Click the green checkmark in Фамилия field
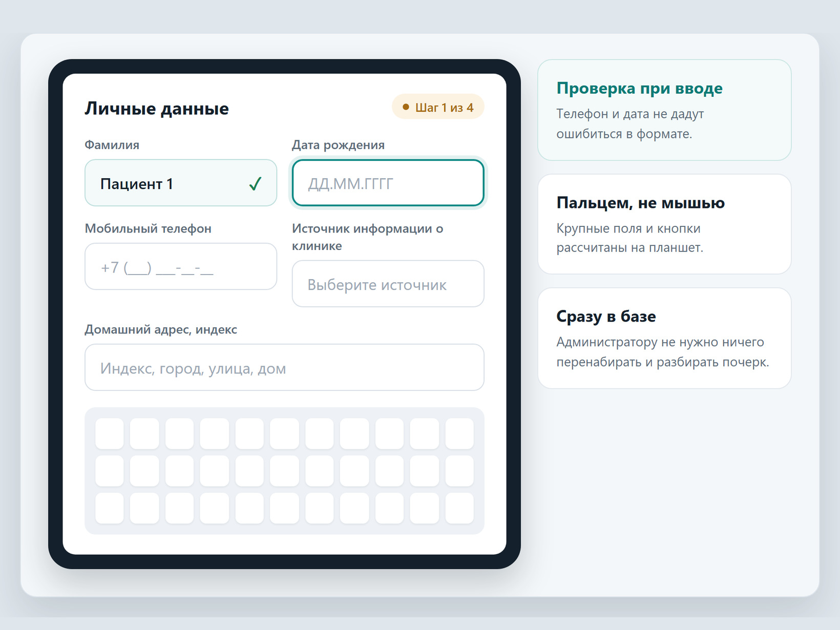The image size is (840, 630). [x=255, y=183]
